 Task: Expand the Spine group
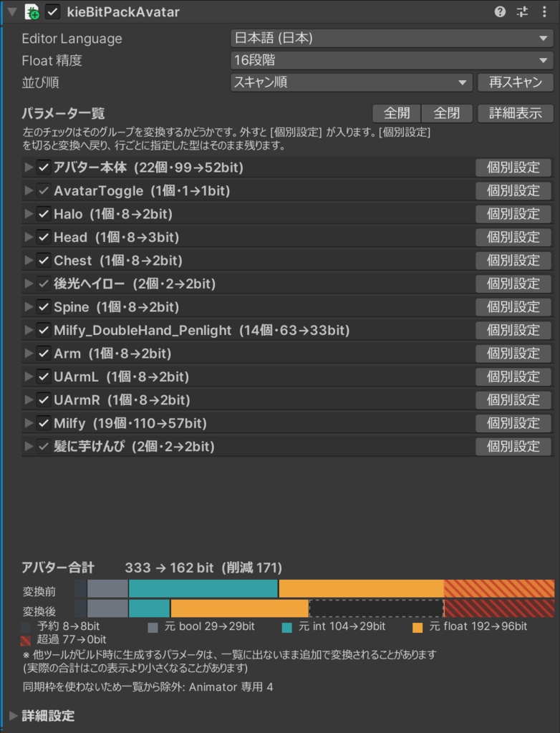click(x=29, y=307)
